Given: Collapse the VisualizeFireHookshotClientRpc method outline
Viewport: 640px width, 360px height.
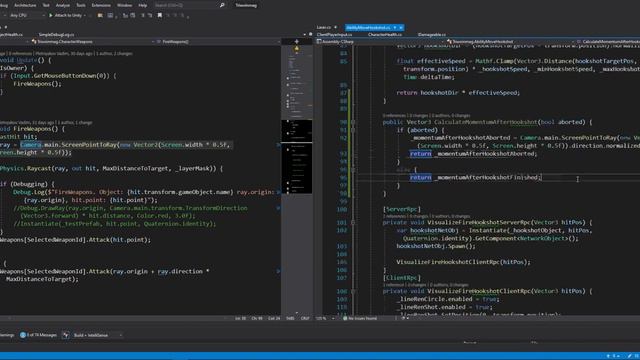Looking at the screenshot, I should (353, 291).
